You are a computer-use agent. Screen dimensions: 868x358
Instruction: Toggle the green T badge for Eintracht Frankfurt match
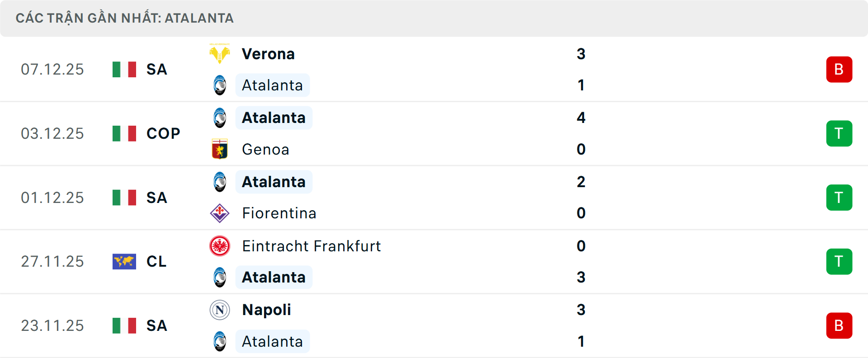[x=839, y=261]
